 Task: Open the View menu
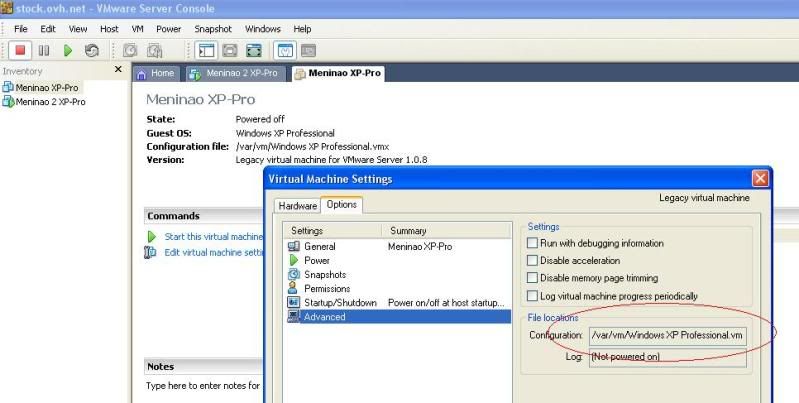(78, 29)
